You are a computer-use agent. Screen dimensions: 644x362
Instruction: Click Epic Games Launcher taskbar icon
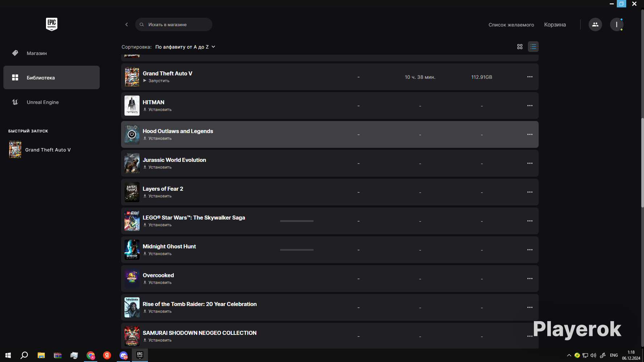click(140, 355)
